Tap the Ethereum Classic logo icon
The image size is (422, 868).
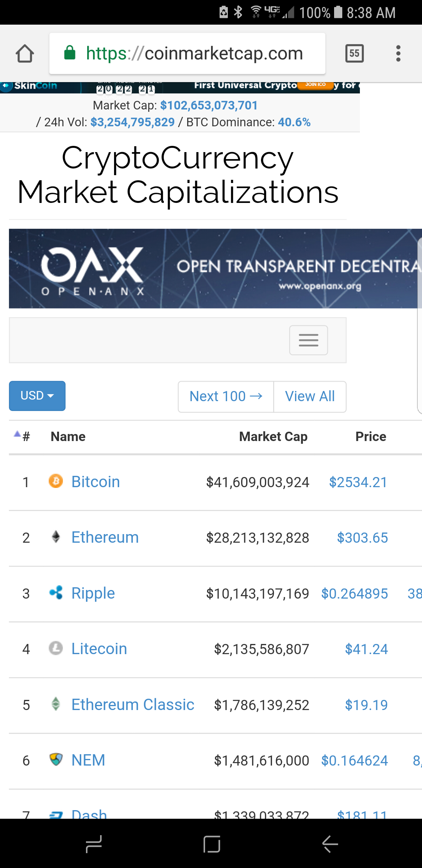56,704
